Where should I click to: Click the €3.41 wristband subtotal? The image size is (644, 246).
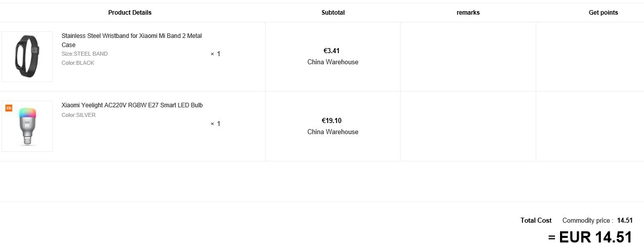tap(331, 51)
